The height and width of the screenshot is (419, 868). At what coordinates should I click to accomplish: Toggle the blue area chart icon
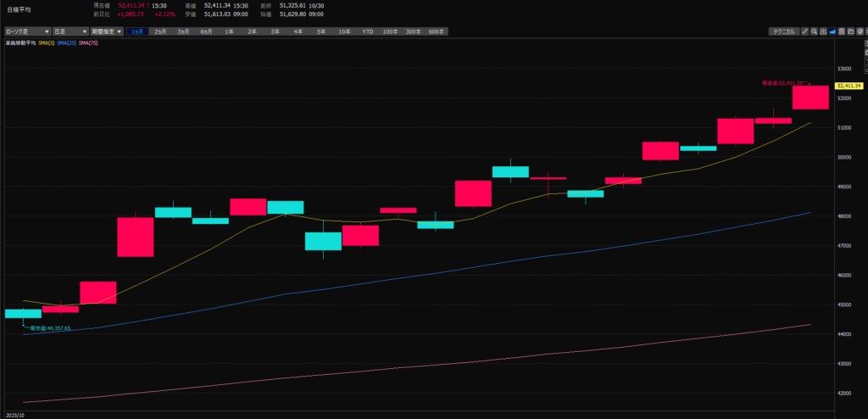(832, 31)
